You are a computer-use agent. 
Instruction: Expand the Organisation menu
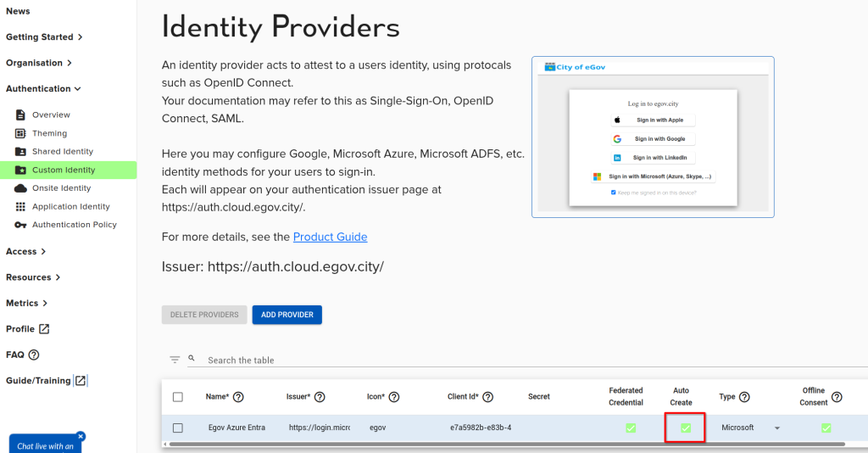[x=39, y=63]
